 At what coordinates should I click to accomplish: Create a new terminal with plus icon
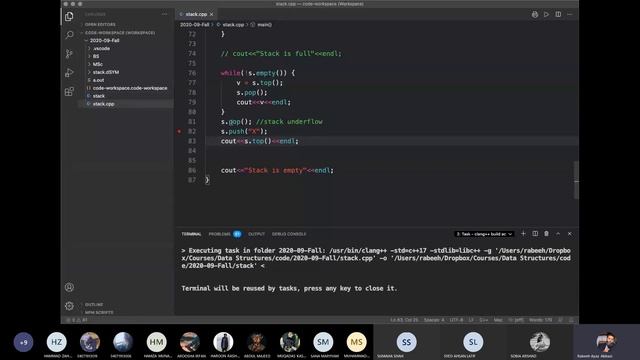(523, 234)
